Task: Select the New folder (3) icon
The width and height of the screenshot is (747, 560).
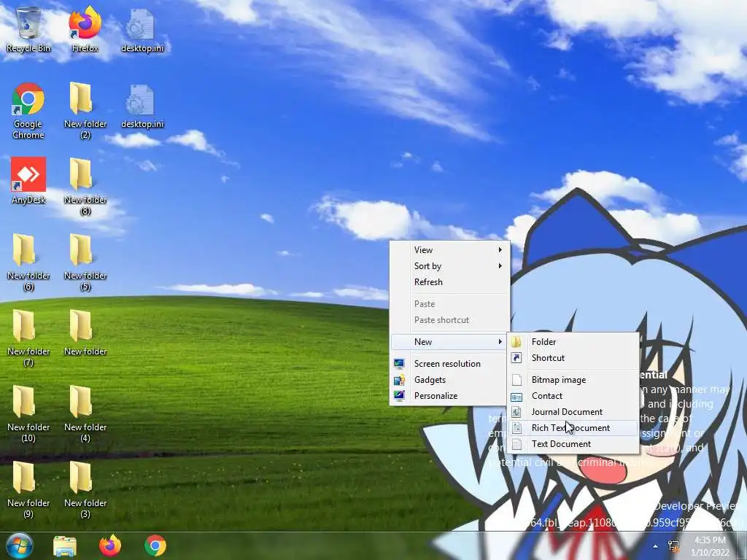Action: 85,489
